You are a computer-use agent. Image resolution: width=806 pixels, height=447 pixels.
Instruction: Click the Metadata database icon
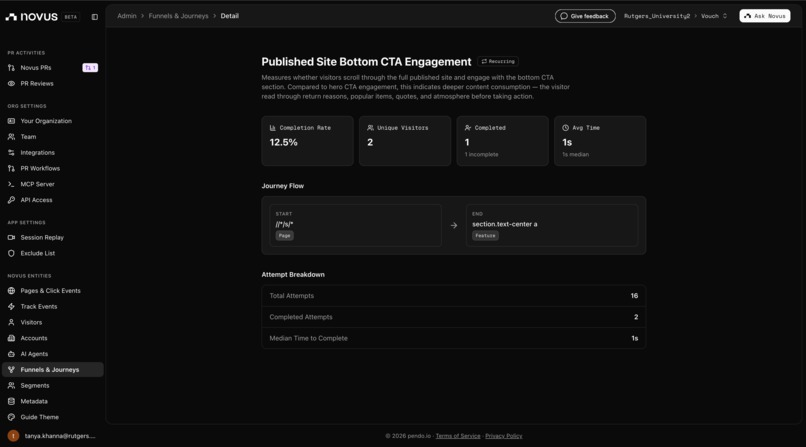(11, 402)
